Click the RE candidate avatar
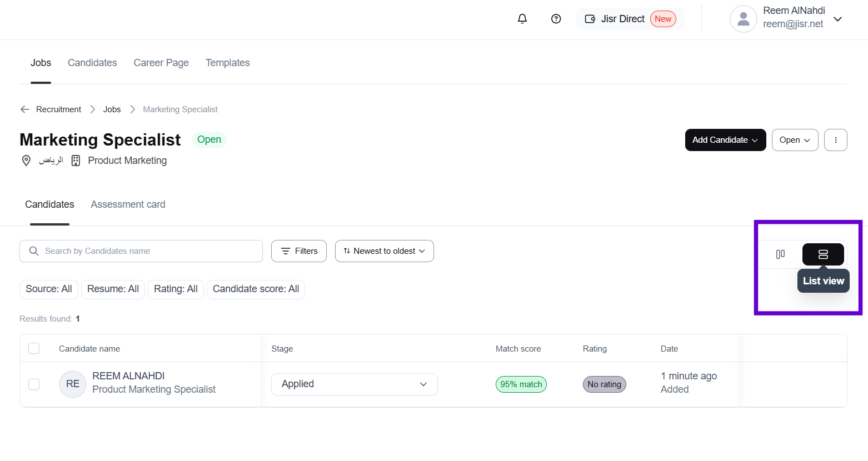The width and height of the screenshot is (868, 461). pos(73,384)
